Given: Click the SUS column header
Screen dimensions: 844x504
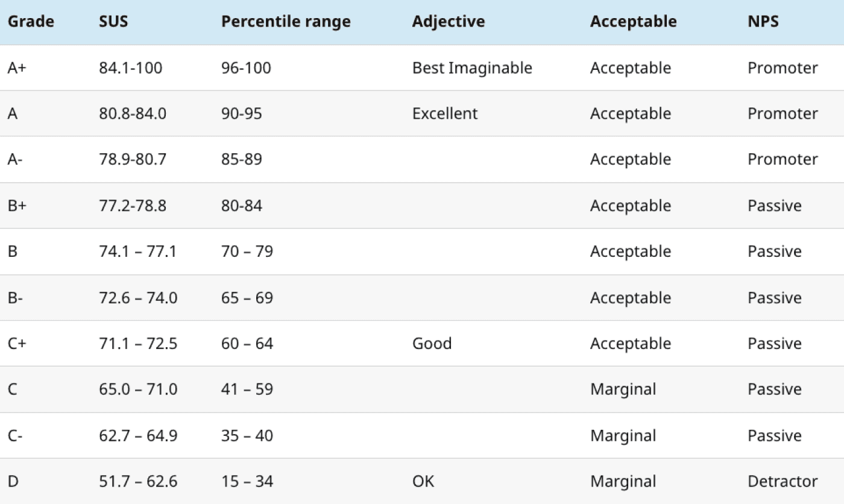Looking at the screenshot, I should tap(113, 22).
